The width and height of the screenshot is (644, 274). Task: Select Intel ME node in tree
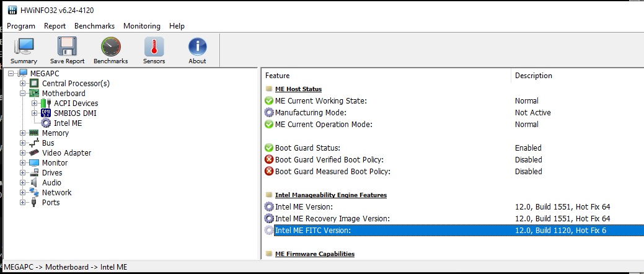(67, 123)
